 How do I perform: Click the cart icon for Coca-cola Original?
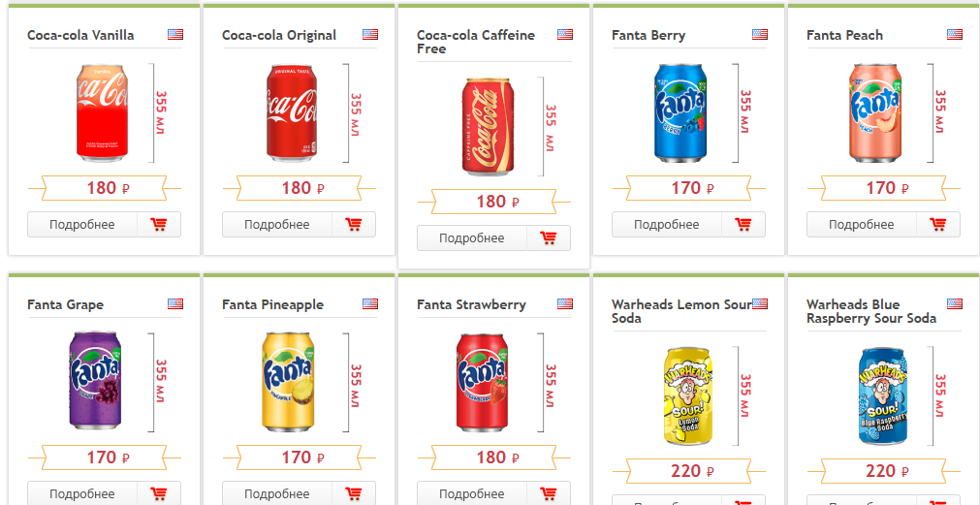click(354, 225)
